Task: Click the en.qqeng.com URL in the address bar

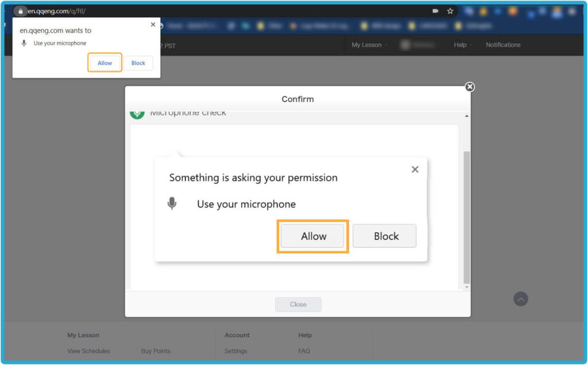Action: point(56,11)
